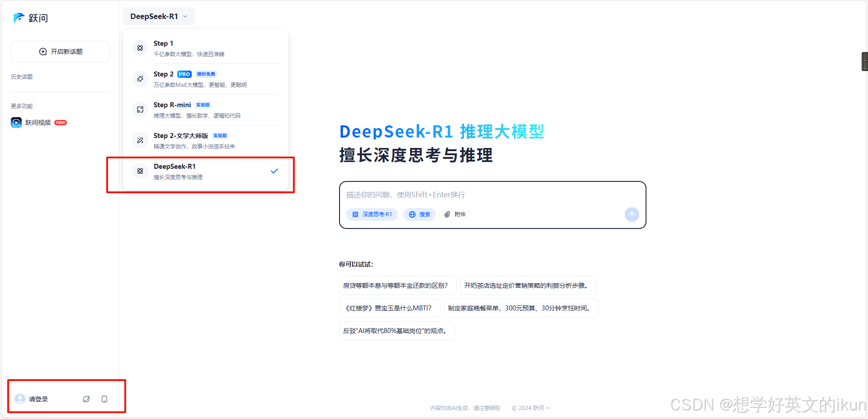Click the 附件 attachment button
This screenshot has width=868, height=419.
tap(455, 214)
